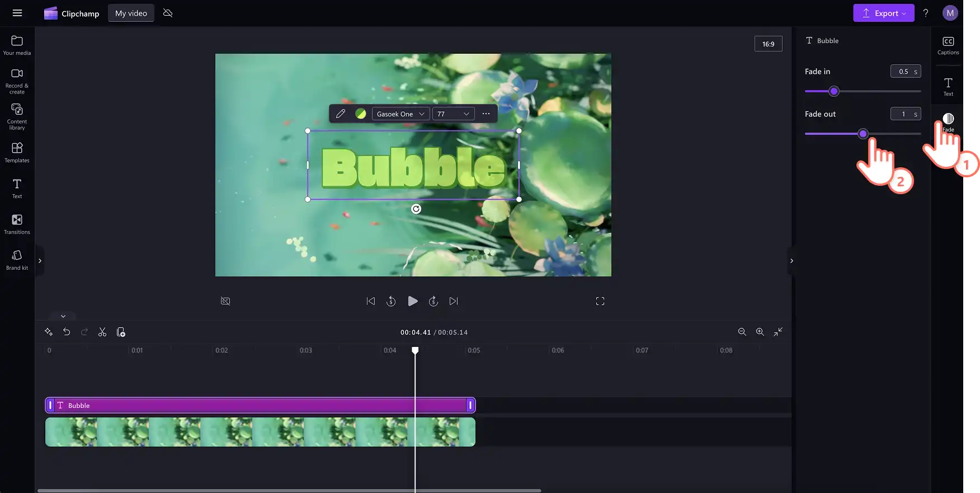
Task: Toggle cloud sync status icon
Action: (x=168, y=13)
